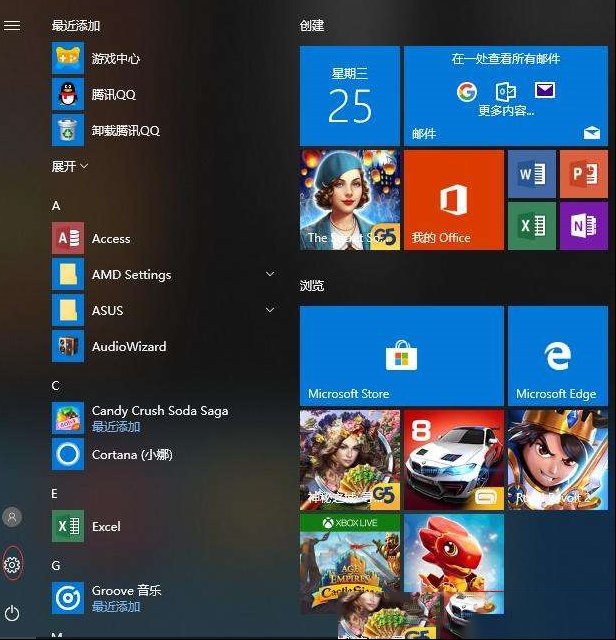Viewport: 616px width, 640px height.
Task: Open Royal Revolt 2 game tile
Action: click(558, 460)
